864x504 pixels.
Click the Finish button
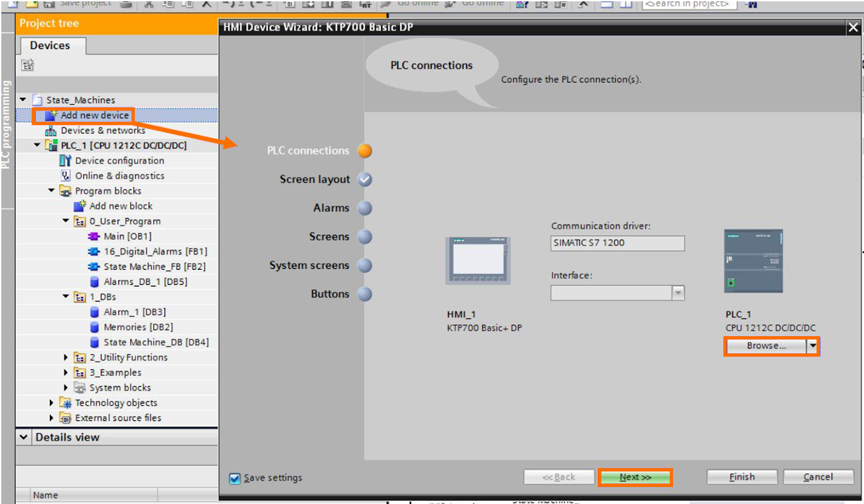coord(742,477)
